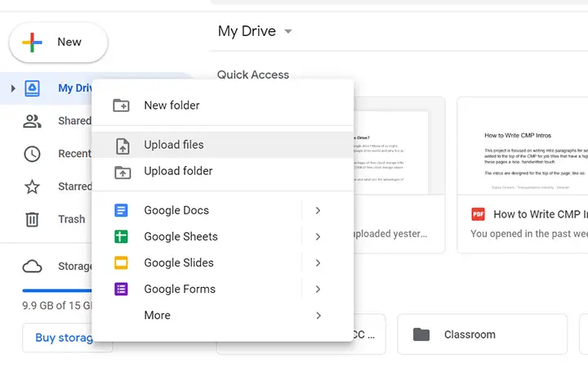This screenshot has height=368, width=588.
Task: Open the document thumbnail uploaded yesterday
Action: click(399, 146)
